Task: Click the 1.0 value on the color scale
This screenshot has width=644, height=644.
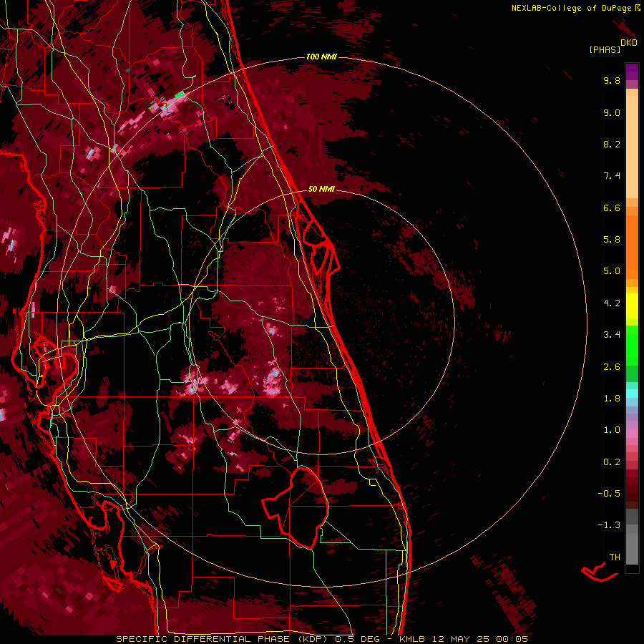Action: pos(612,430)
